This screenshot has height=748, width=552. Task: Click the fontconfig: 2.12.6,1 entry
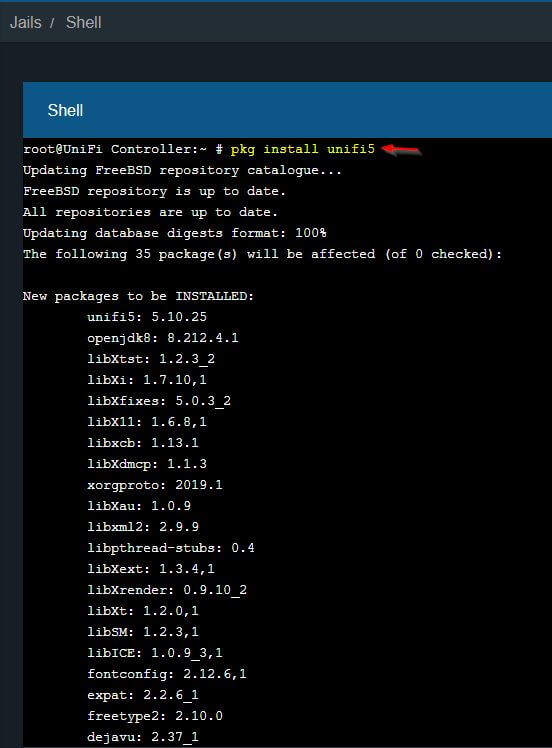pyautogui.click(x=167, y=674)
